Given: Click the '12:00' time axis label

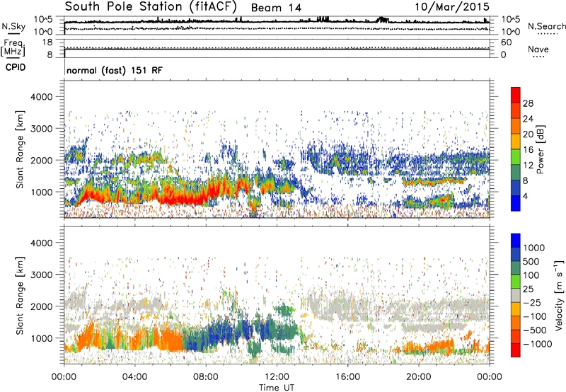Looking at the screenshot, I should (x=277, y=377).
